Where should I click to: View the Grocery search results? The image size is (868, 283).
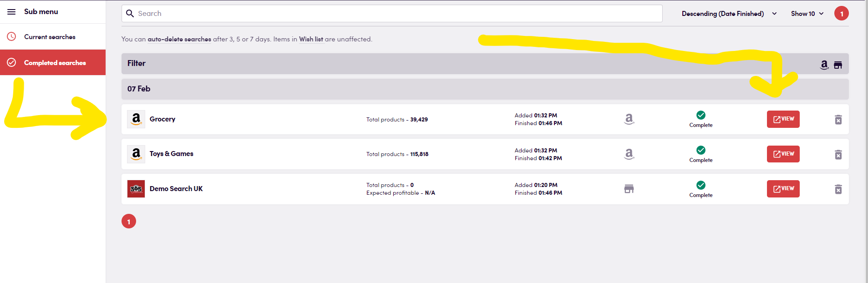click(x=783, y=119)
